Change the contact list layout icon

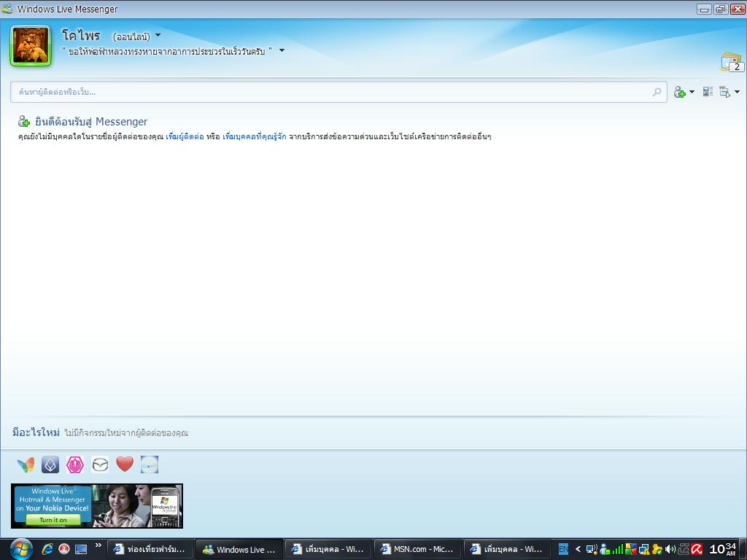(x=708, y=92)
